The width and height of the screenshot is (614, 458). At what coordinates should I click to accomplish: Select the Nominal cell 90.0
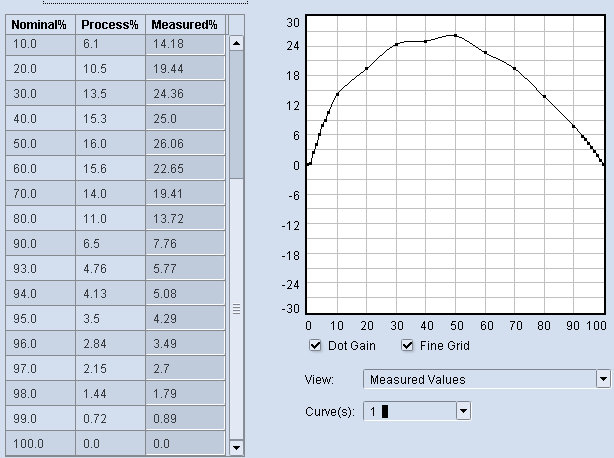[x=40, y=243]
